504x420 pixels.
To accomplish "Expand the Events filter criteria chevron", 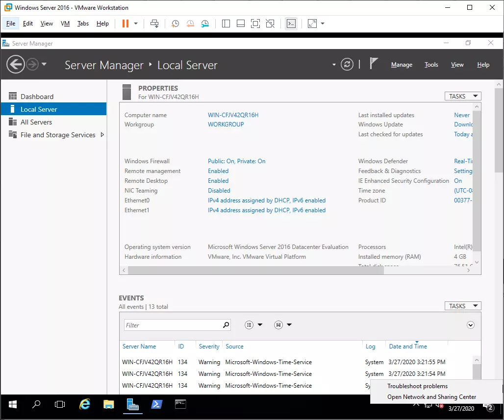I will 471,325.
